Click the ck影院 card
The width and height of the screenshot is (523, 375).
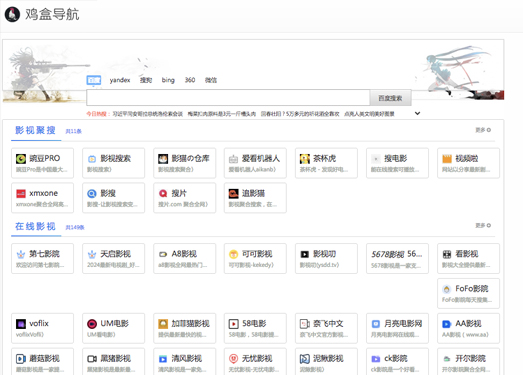(397, 362)
